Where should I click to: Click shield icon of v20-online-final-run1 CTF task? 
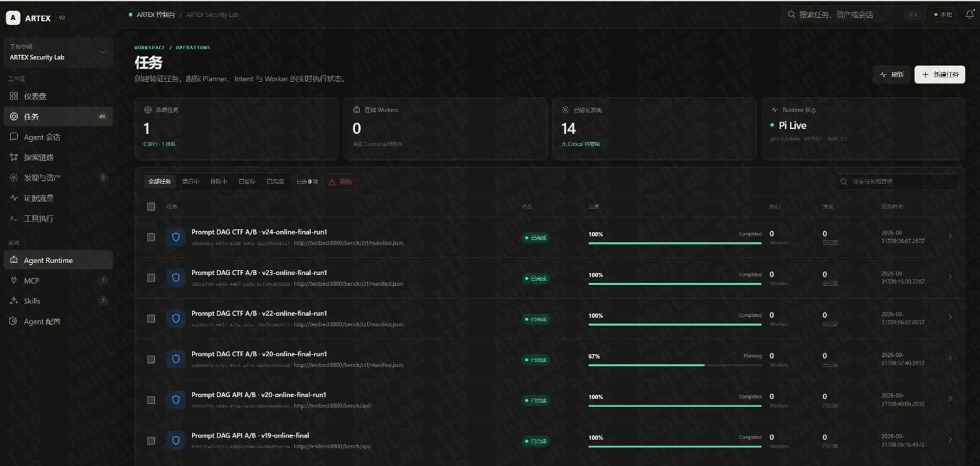tap(176, 359)
